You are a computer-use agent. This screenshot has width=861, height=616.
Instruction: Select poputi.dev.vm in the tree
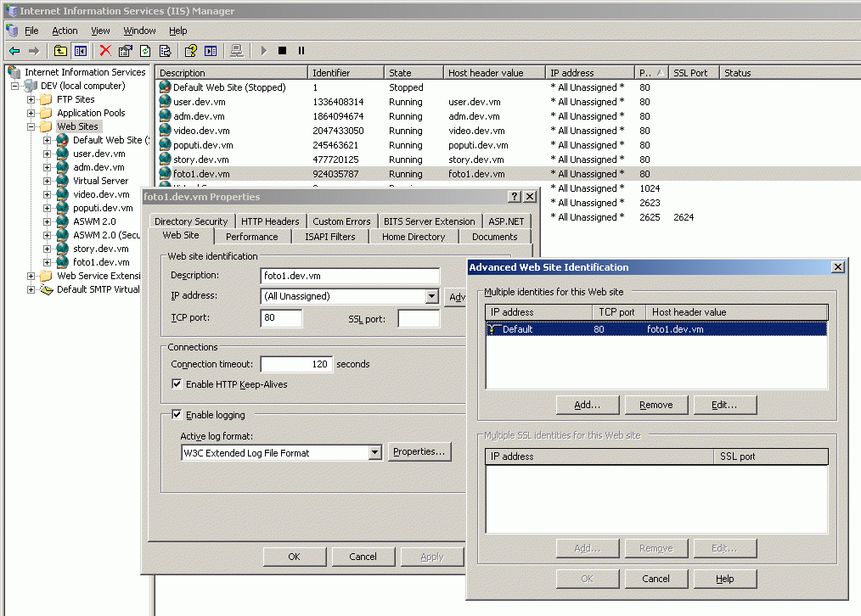pos(103,209)
